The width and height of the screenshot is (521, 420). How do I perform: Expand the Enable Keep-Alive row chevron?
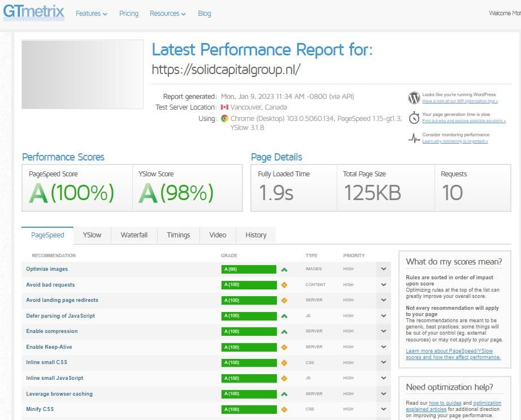[384, 347]
